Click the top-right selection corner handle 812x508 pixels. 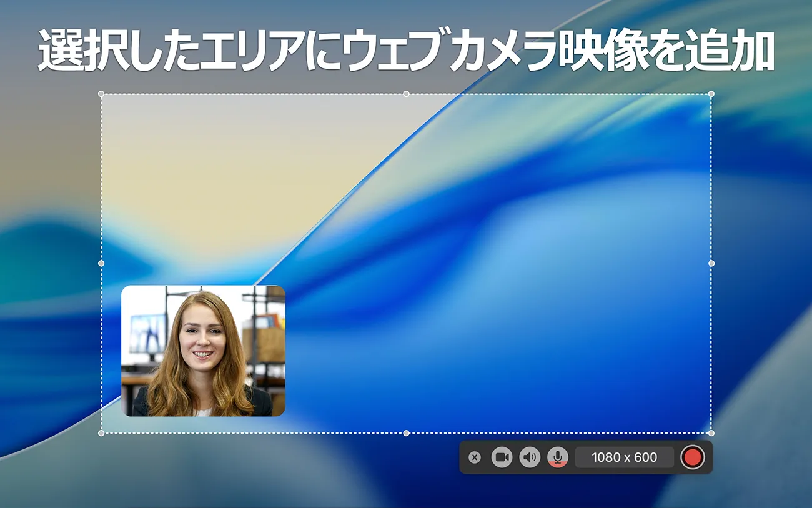click(x=711, y=94)
